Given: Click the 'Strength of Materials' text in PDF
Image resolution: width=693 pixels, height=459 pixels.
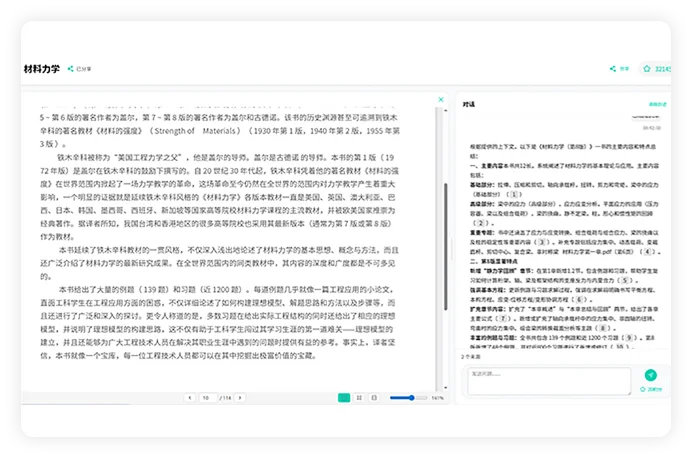Looking at the screenshot, I should [x=197, y=131].
